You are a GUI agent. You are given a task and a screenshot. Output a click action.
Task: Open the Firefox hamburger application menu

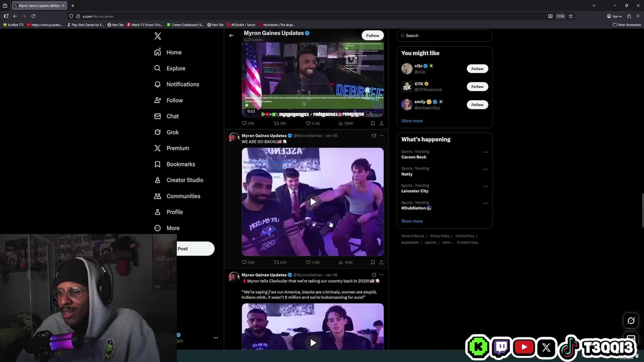click(x=638, y=16)
